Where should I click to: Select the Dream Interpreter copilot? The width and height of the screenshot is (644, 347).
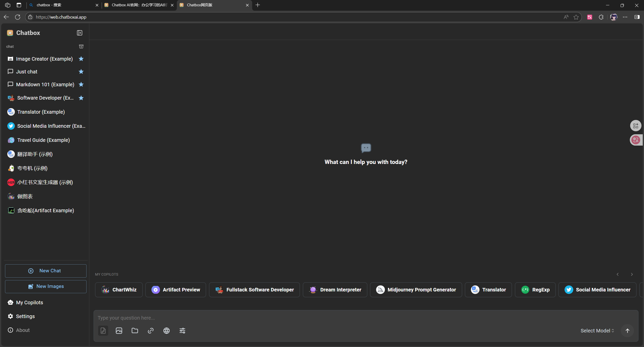click(x=335, y=290)
